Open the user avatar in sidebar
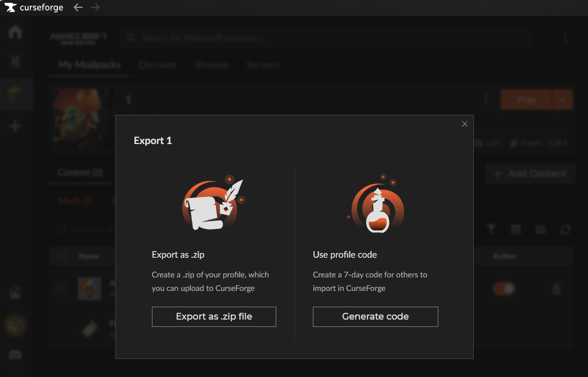 (x=15, y=325)
